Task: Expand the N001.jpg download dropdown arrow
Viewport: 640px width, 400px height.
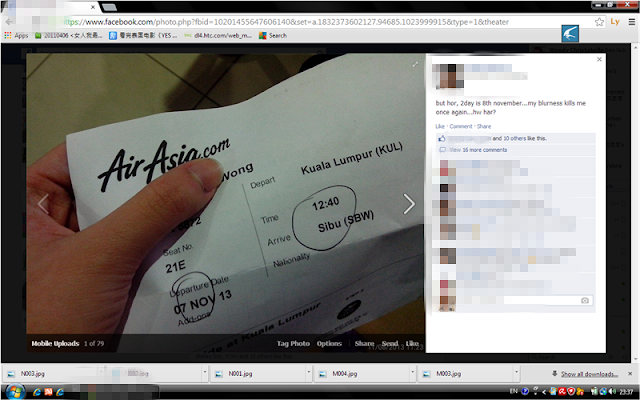Action: [309, 373]
